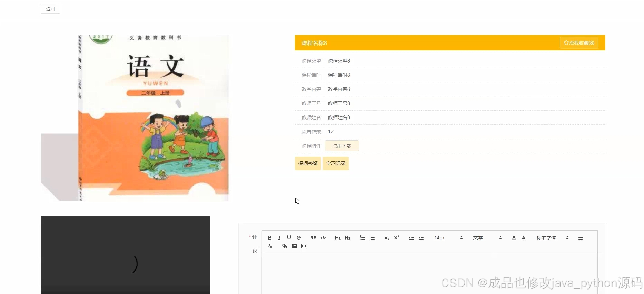Image resolution: width=644 pixels, height=294 pixels.
Task: Create an ordered numbered list
Action: click(x=362, y=238)
